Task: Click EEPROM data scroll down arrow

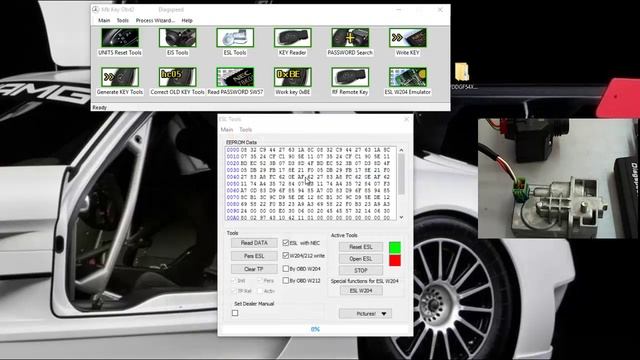Action: click(402, 217)
